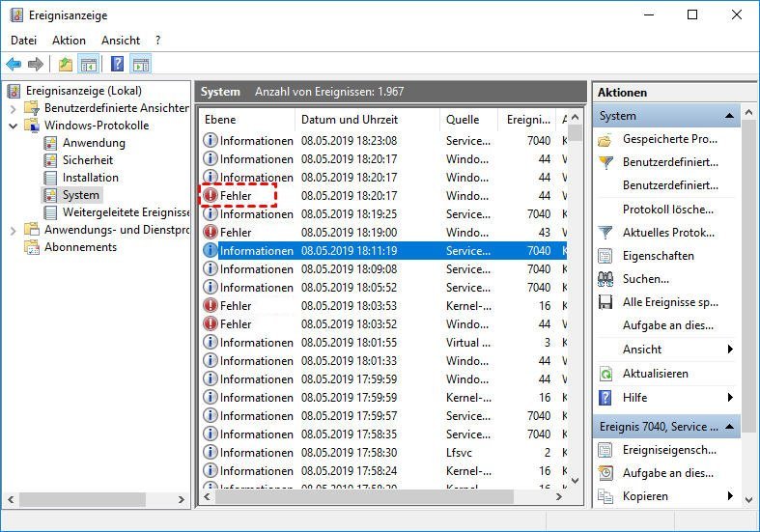This screenshot has width=760, height=532.
Task: Click the tree pane horizontal scrollbar left arrow
Action: pos(11,499)
